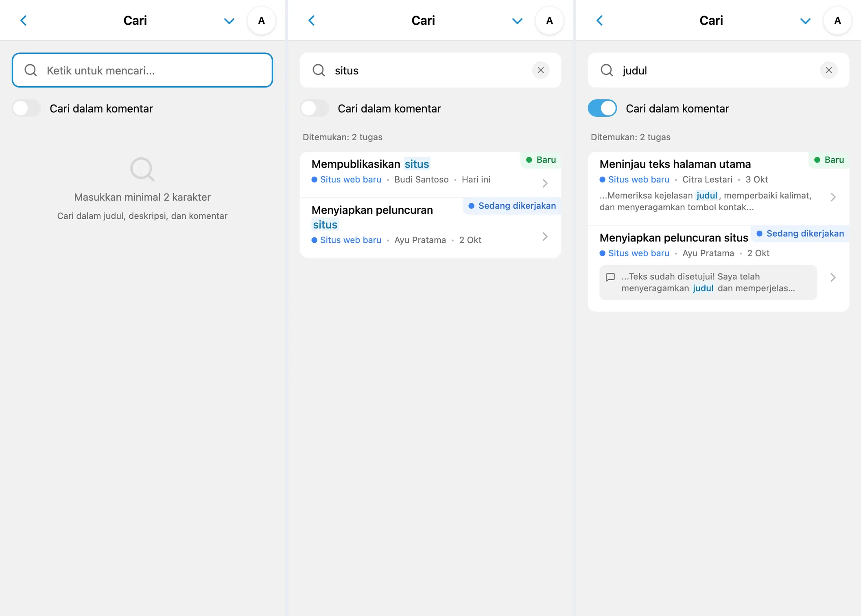The width and height of the screenshot is (861, 616).
Task: Open avatar 'A' in the 'judul' panel
Action: 838,21
